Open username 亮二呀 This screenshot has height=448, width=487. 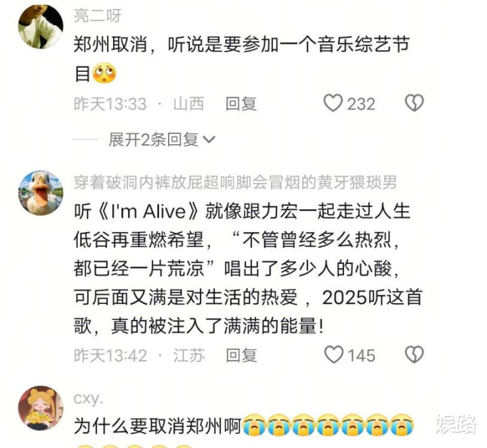98,16
